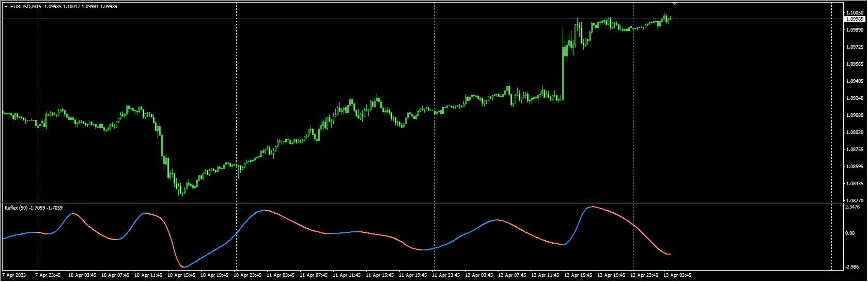
Task: Click the 13 Apr 03:45 time label
Action: pos(677,275)
